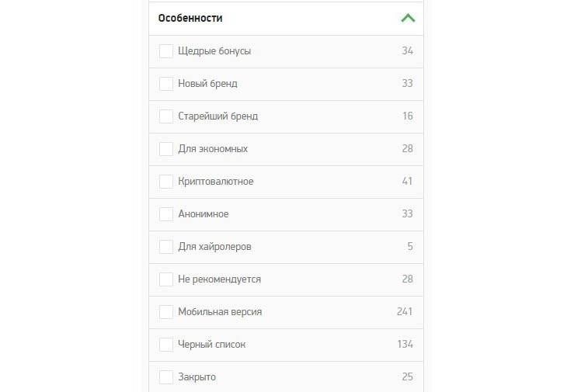Click the Для хайролеров label
This screenshot has height=392, width=567.
click(x=215, y=247)
